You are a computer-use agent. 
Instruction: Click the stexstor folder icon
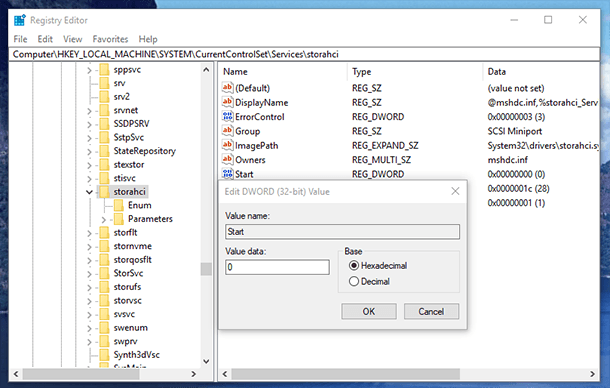[104, 165]
